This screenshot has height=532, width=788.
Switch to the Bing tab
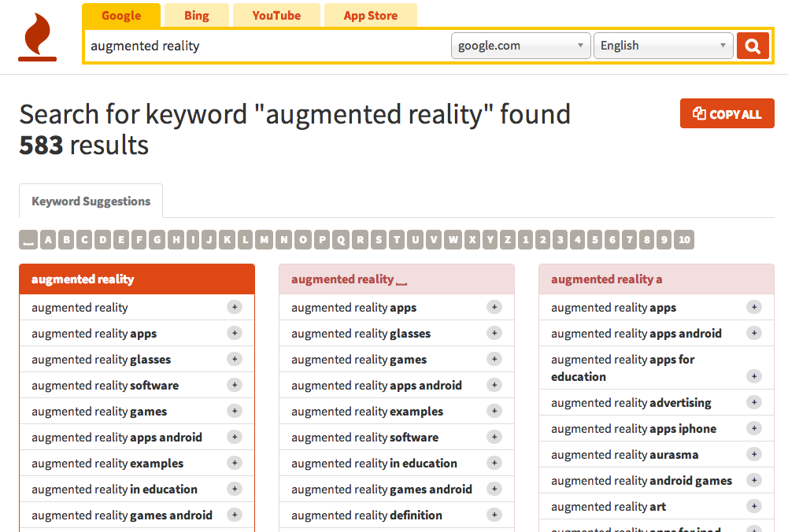click(x=196, y=15)
